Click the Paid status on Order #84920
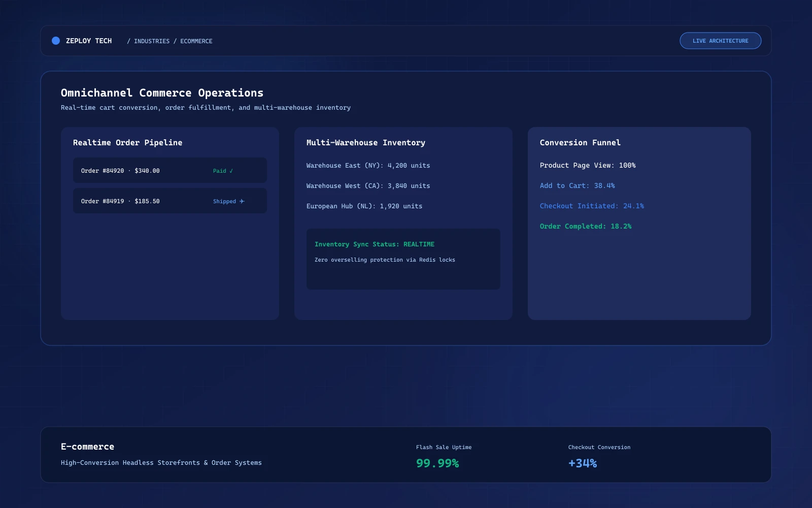 [223, 171]
